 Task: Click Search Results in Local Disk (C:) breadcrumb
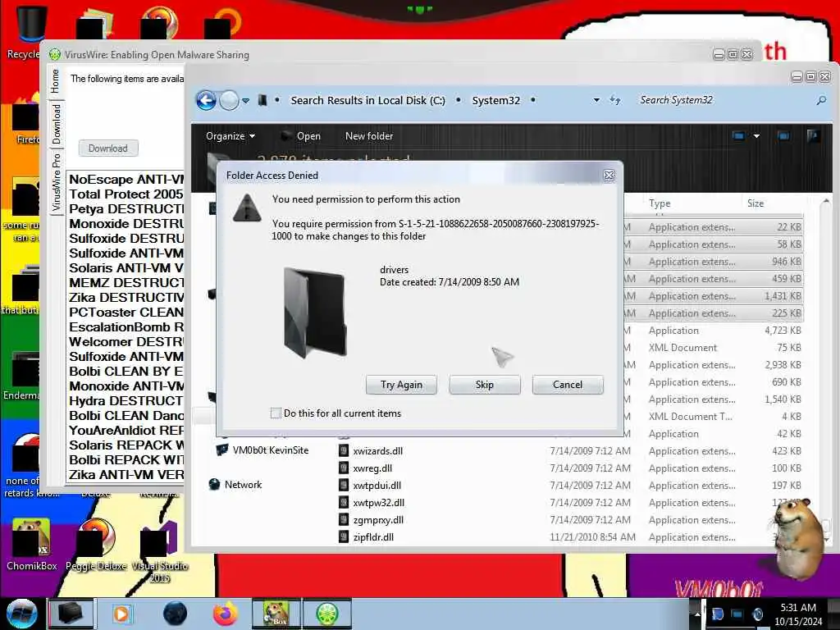367,100
